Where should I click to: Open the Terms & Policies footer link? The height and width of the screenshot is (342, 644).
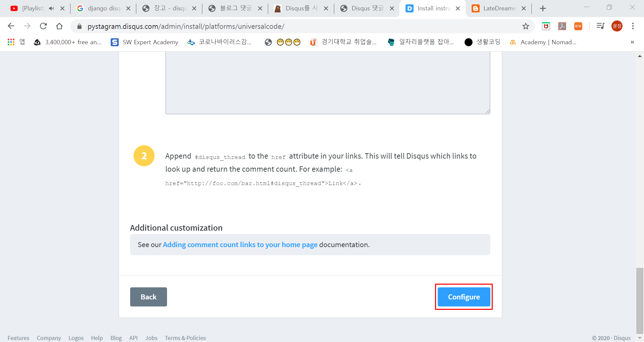[x=185, y=338]
